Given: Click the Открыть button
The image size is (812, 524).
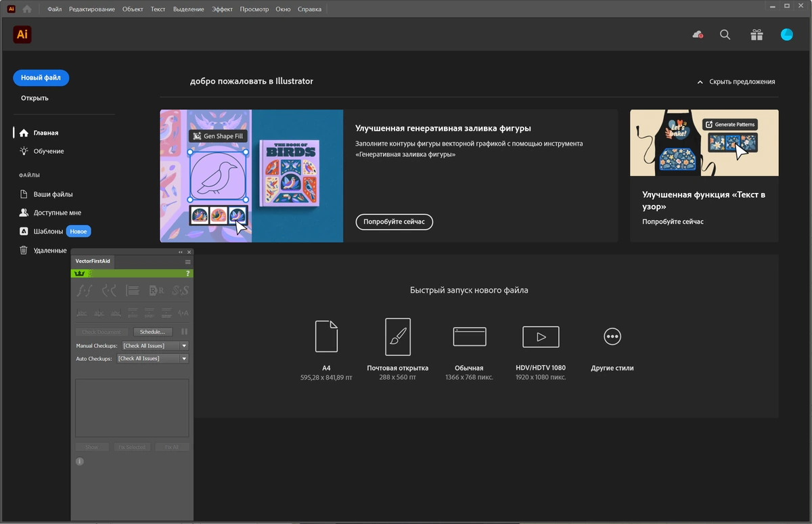Looking at the screenshot, I should pos(35,98).
